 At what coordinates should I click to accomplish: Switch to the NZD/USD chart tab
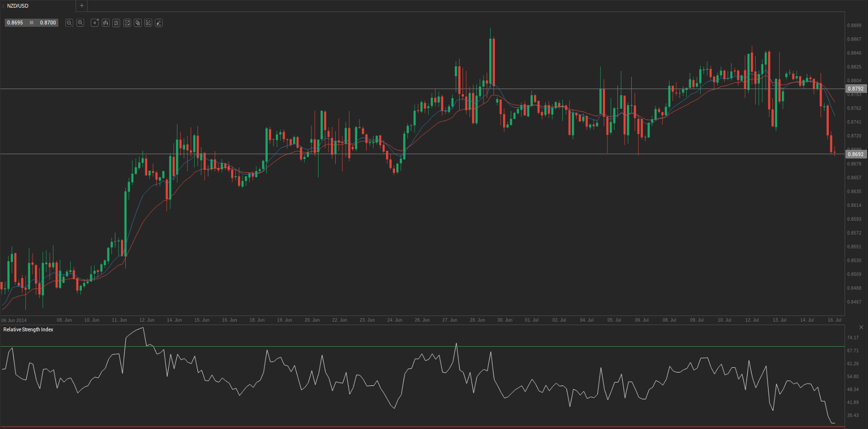pos(18,6)
